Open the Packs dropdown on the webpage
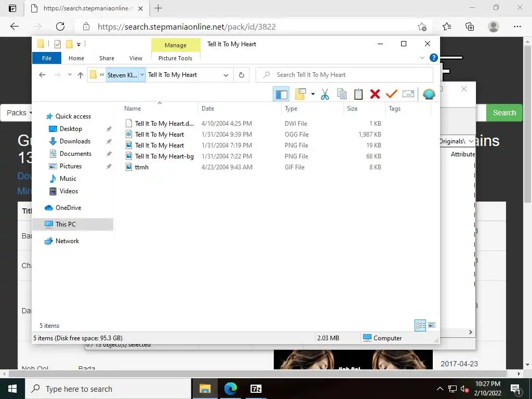Image resolution: width=532 pixels, height=399 pixels. click(19, 113)
